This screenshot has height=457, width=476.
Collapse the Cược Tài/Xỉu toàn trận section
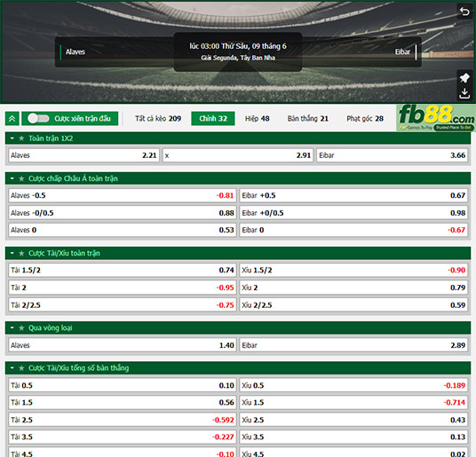pos(12,253)
